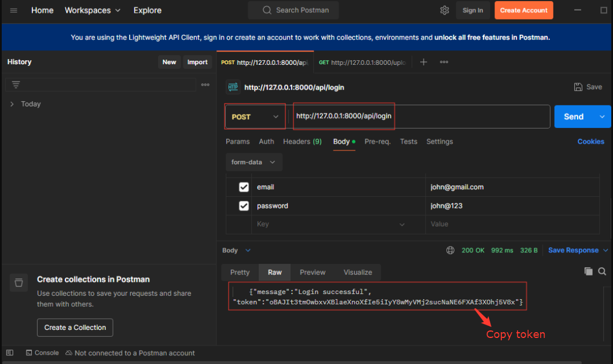The width and height of the screenshot is (613, 364).
Task: Copy response using the copy icon
Action: coord(588,271)
